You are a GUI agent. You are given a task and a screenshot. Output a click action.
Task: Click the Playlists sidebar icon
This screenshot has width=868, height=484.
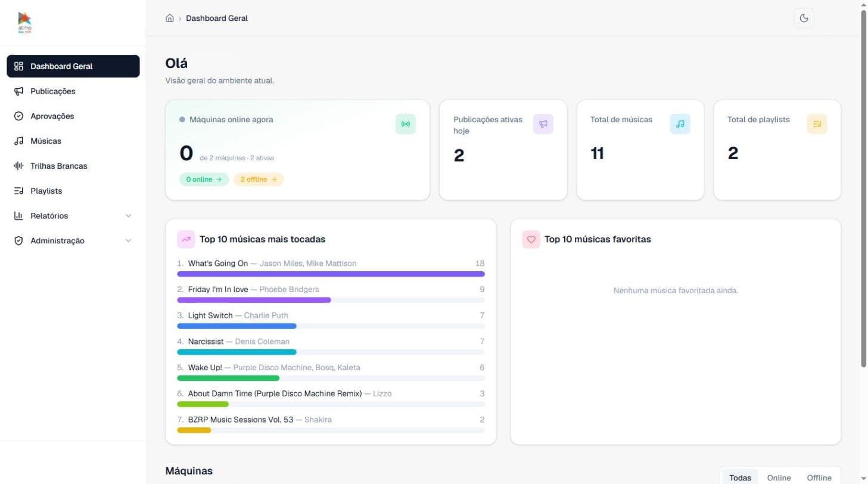(18, 191)
